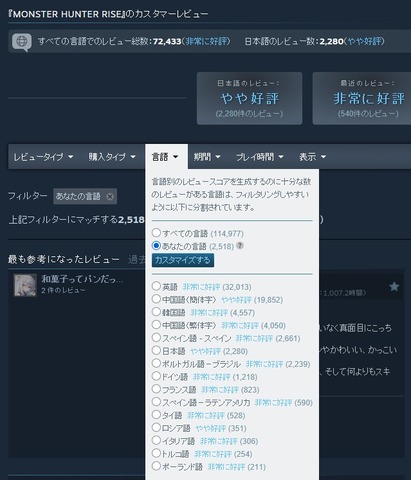Click the 日本語のレビュー やや好評 summary box
Image resolution: width=411 pixels, height=480 pixels.
(249, 99)
